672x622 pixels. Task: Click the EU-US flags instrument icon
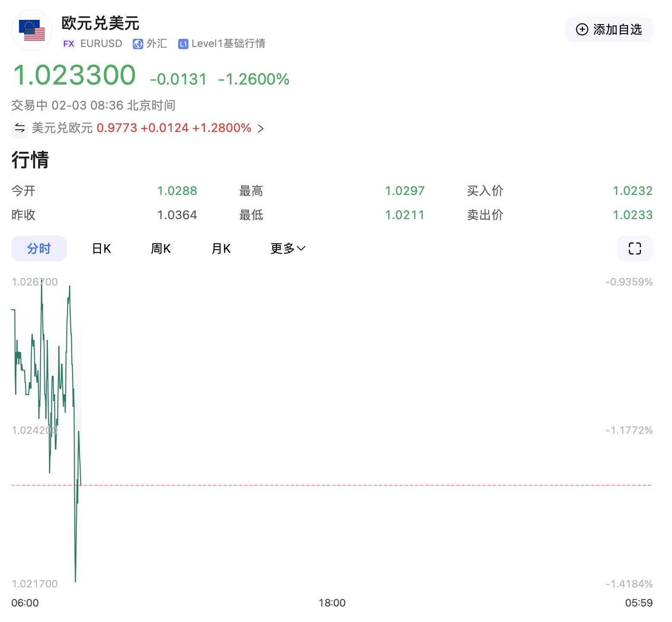tap(31, 29)
